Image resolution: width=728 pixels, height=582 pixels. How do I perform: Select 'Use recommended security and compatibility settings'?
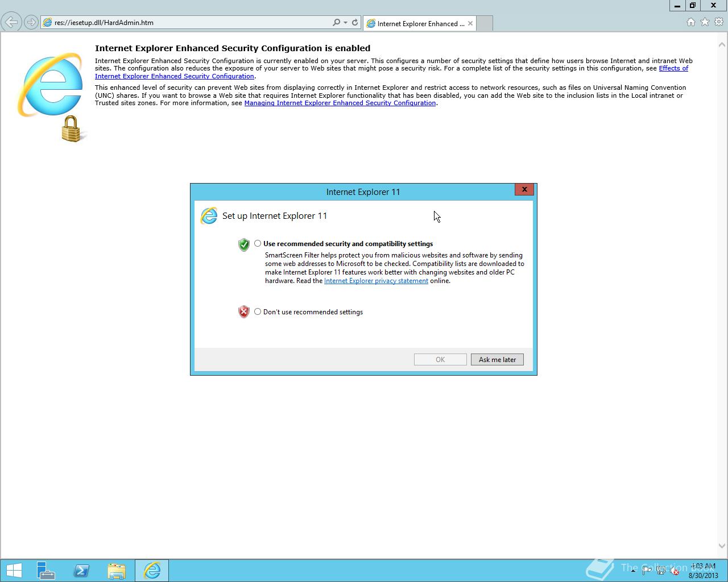[258, 243]
